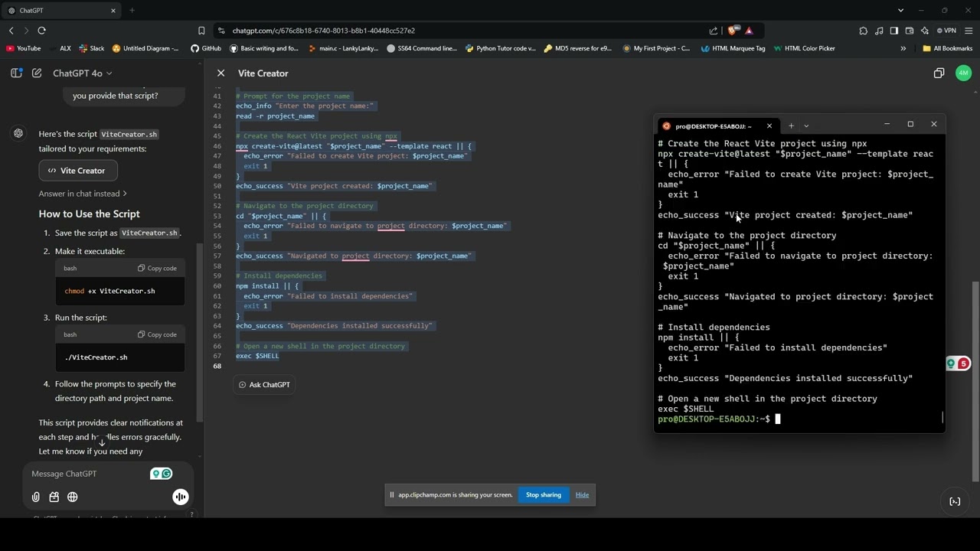Click the bottom-right canvas shortcut icon
Image resolution: width=980 pixels, height=551 pixels.
click(x=955, y=501)
